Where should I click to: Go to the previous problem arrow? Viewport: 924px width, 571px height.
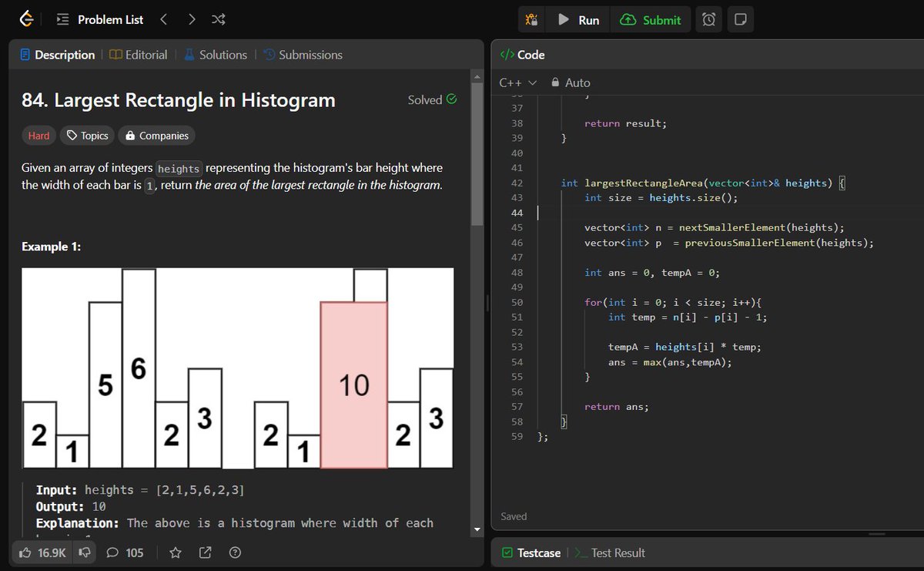coord(163,19)
